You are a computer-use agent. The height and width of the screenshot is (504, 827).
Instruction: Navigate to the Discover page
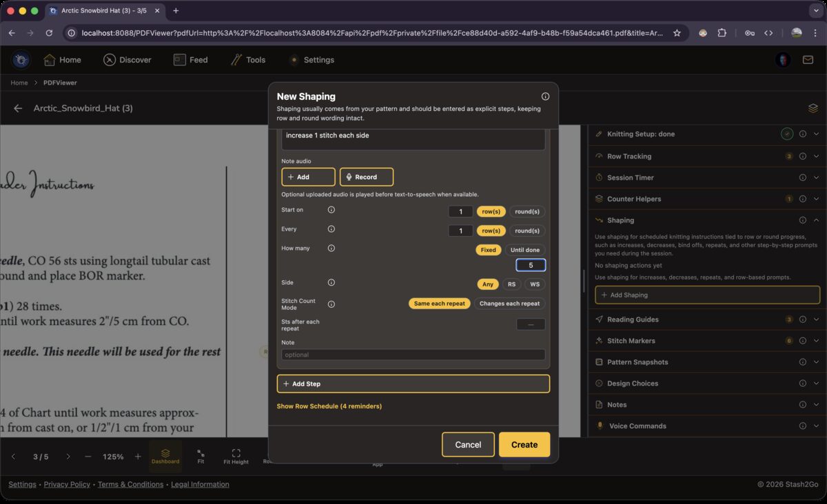127,60
